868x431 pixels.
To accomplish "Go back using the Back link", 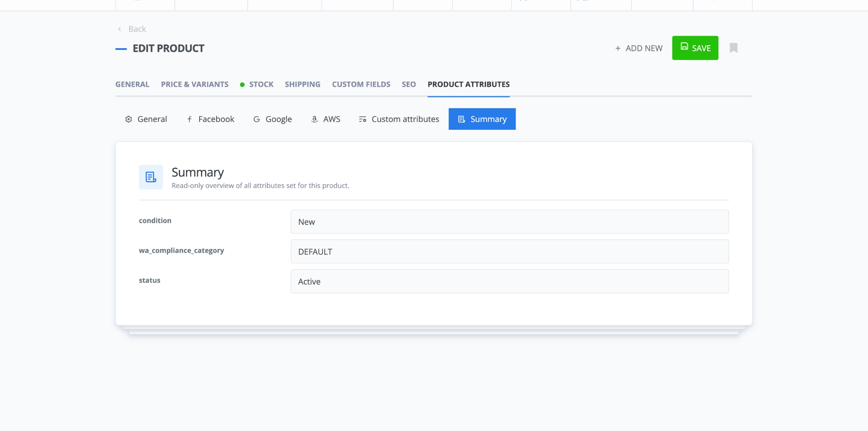I will click(137, 29).
